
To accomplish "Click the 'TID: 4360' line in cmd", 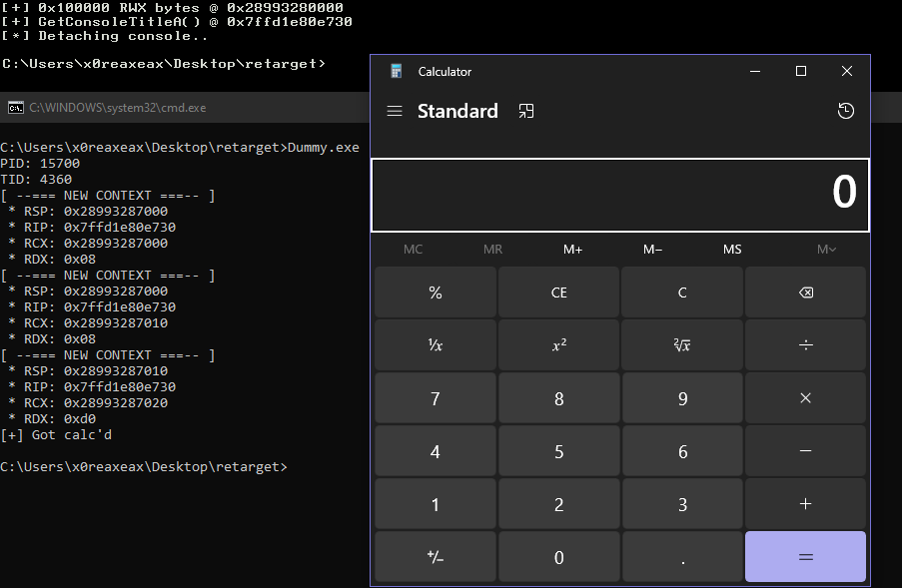I will pos(36,180).
